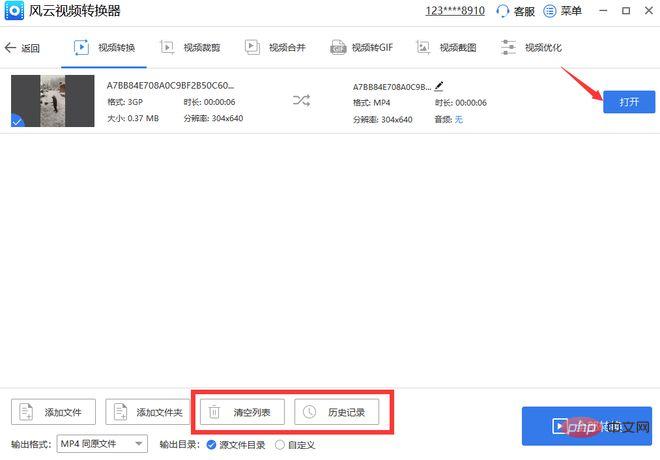Open the 输出格式 MP4 同原文件 dropdown
The height and width of the screenshot is (460, 660).
[102, 444]
